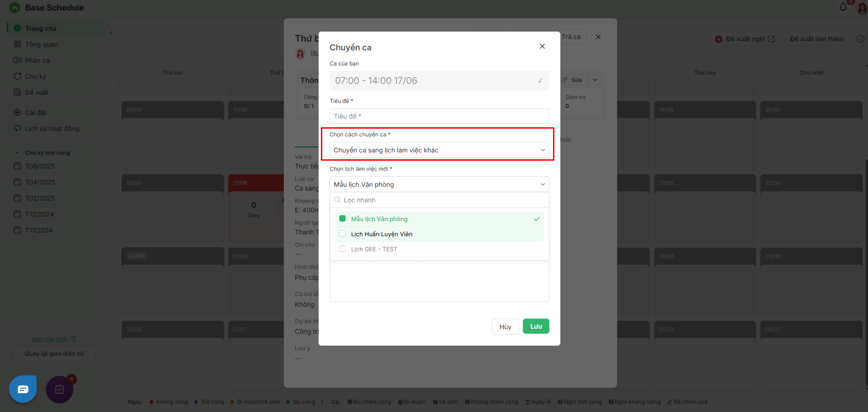
Task: Click the Đề xuất nghỉ button
Action: 745,39
